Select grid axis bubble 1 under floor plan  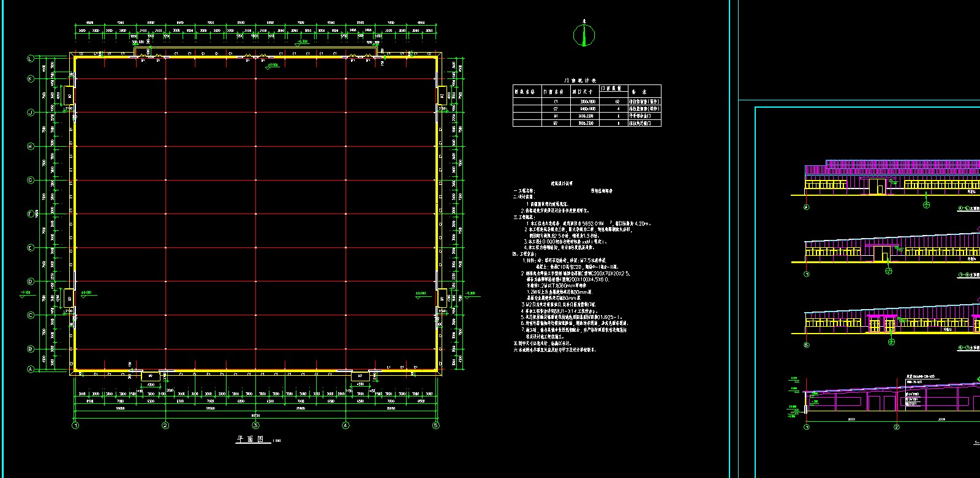(75, 425)
